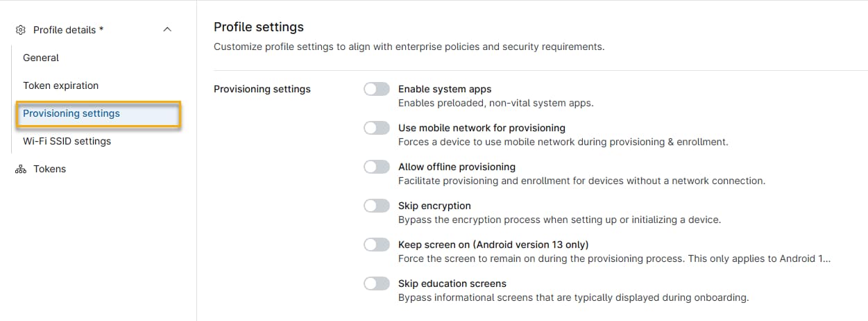This screenshot has width=868, height=321.
Task: Enable Keep screen on toggle
Action: coord(377,245)
